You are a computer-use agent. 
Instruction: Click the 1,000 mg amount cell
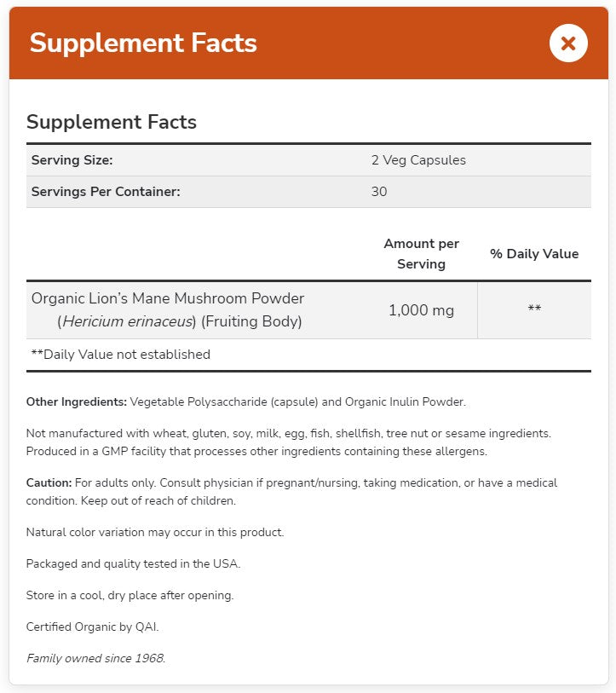pyautogui.click(x=421, y=310)
